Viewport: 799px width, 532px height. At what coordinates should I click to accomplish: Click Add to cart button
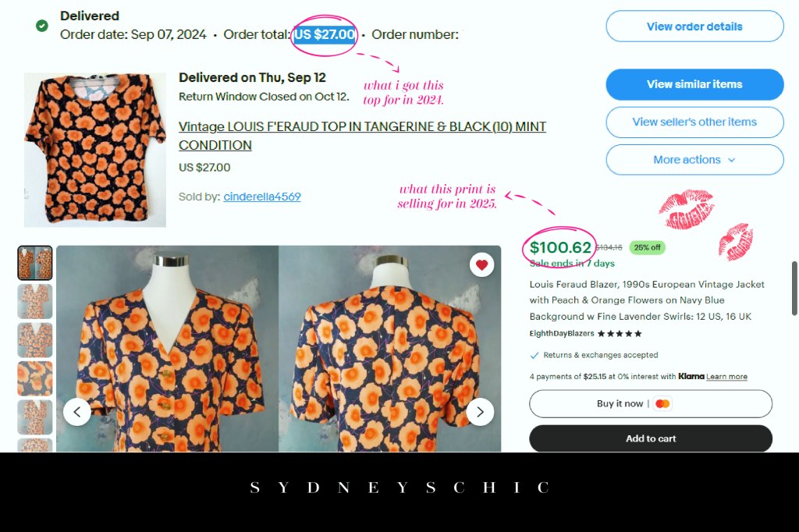pyautogui.click(x=651, y=438)
